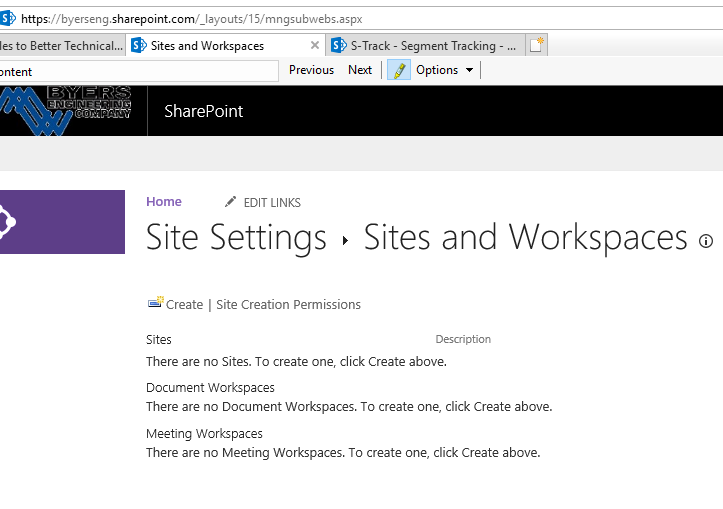Click the Site Settings breadcrumb title
This screenshot has height=509, width=723.
[x=236, y=238]
